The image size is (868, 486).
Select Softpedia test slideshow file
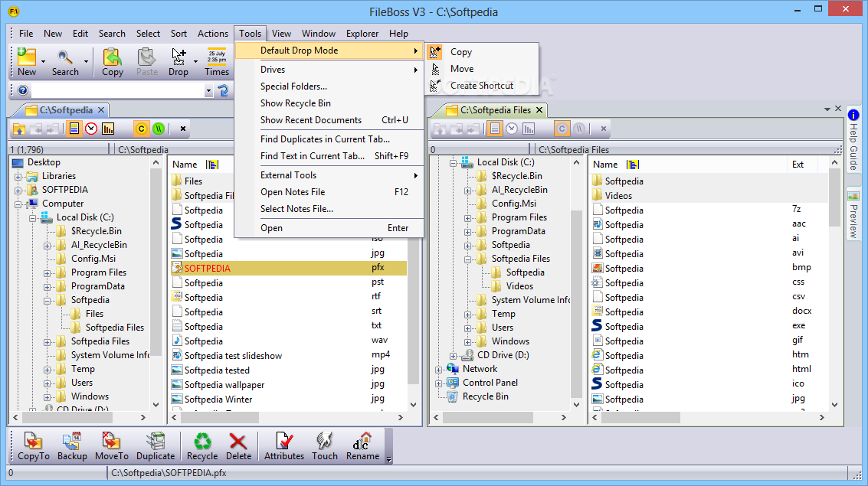click(x=233, y=356)
